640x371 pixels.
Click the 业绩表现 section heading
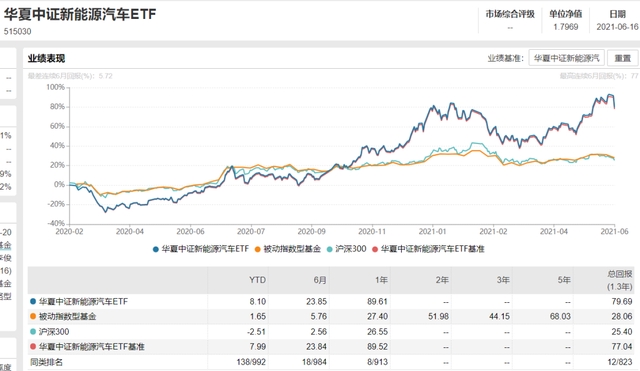(x=46, y=58)
